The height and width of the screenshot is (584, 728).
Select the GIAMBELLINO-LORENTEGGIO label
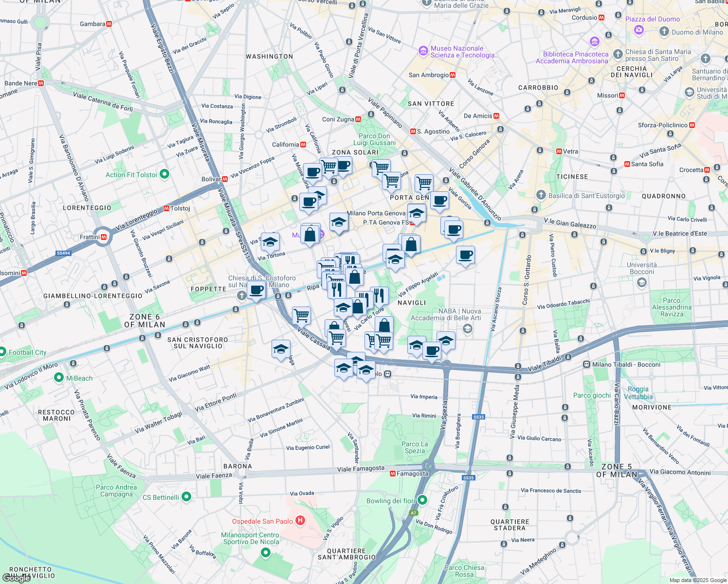pos(93,296)
